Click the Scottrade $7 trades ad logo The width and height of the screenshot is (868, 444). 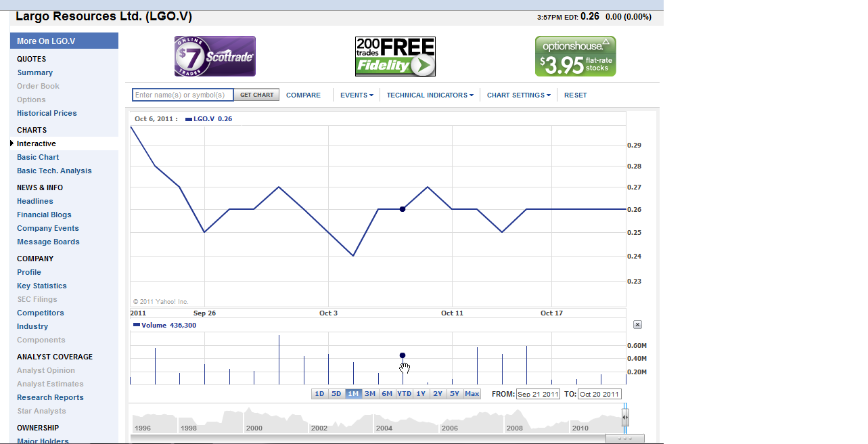215,56
